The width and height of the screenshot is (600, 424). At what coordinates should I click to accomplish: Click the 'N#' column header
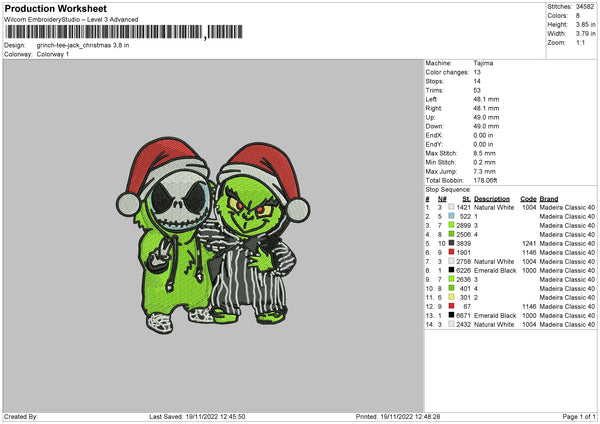click(442, 199)
